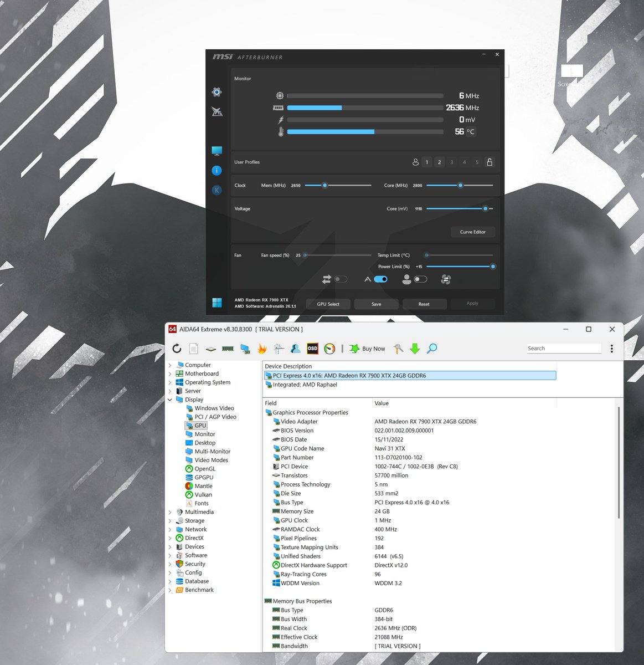Screen dimensions: 644x665
Task: Open the AIDA64 OSD panel icon
Action: point(312,349)
